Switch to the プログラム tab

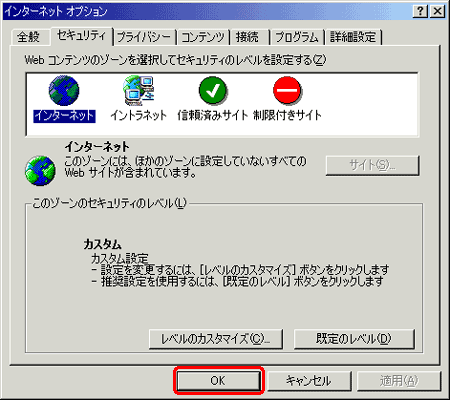coord(297,37)
